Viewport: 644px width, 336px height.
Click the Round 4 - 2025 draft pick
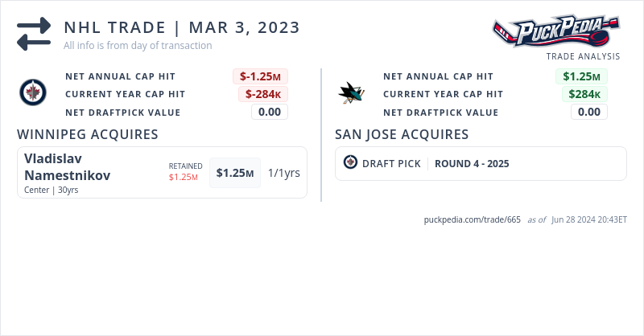click(x=472, y=163)
